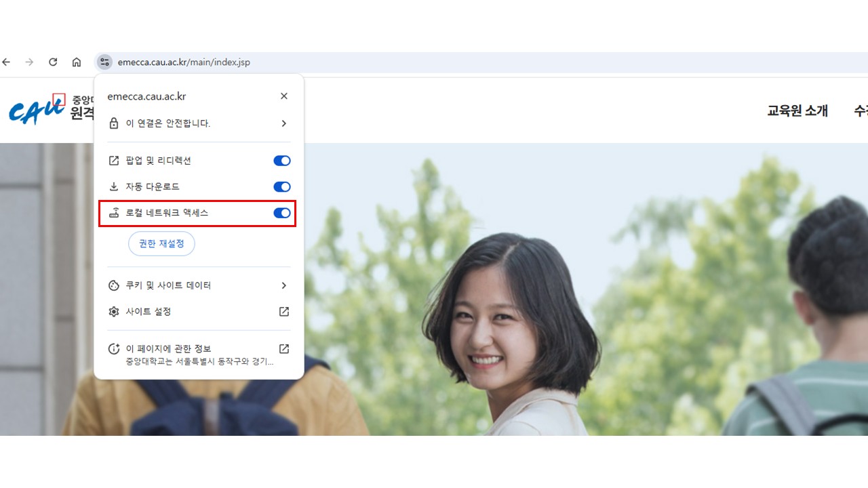Click the 권한 재설정 button
This screenshot has height=488, width=868.
pos(161,244)
